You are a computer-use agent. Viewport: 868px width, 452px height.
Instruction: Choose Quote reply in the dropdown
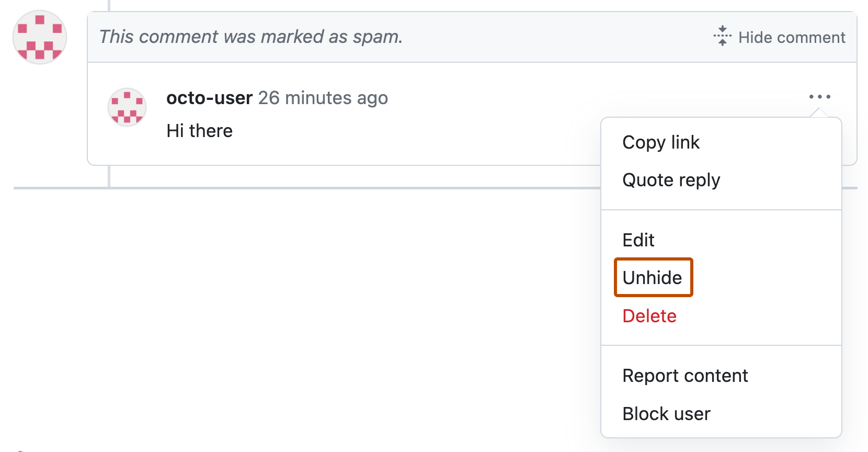pos(671,179)
